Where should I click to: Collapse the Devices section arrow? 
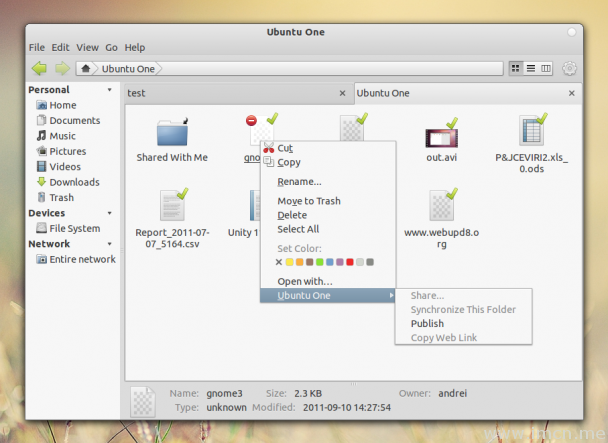110,213
